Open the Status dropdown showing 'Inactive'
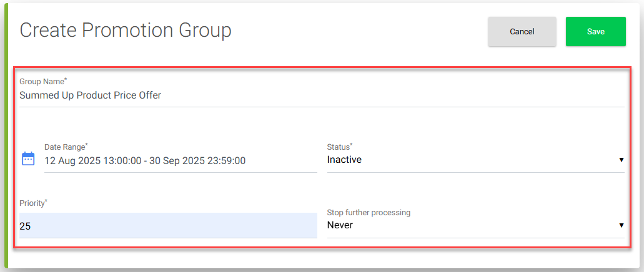This screenshot has height=272, width=644. coord(475,160)
